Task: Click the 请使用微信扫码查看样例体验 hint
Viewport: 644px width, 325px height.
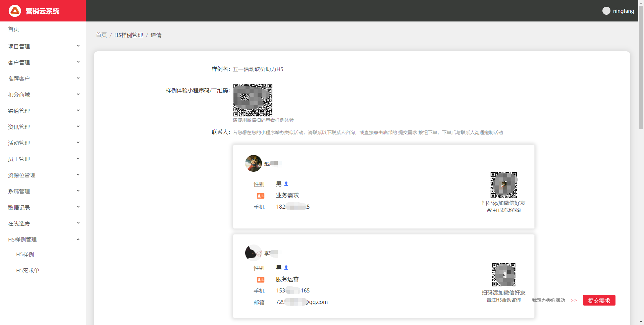Action: pyautogui.click(x=263, y=120)
